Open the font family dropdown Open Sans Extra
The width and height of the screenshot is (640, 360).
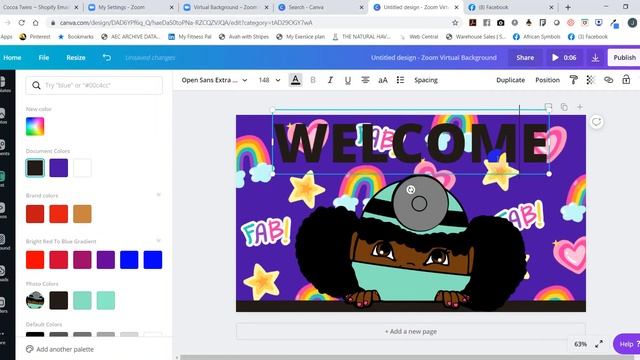coord(214,80)
